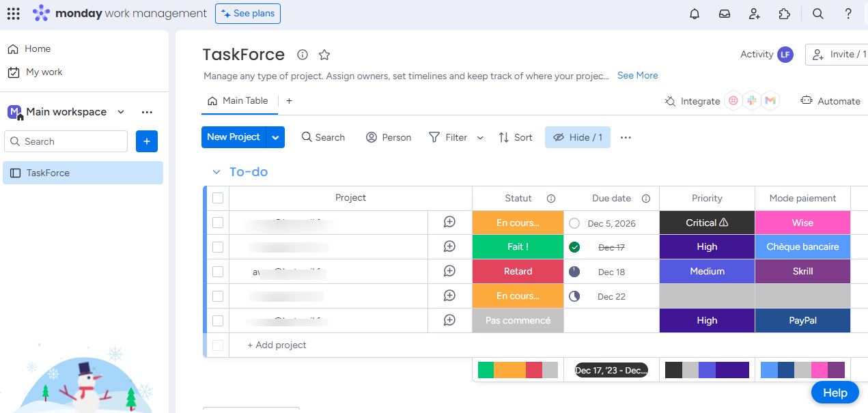Open the Help button
This screenshot has height=413, width=868.
pyautogui.click(x=835, y=393)
